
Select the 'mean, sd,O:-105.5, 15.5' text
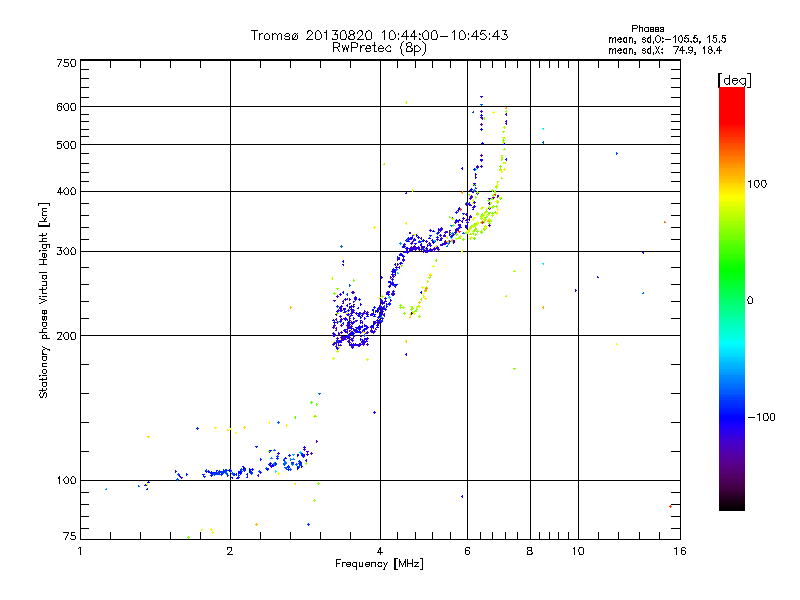(x=667, y=40)
